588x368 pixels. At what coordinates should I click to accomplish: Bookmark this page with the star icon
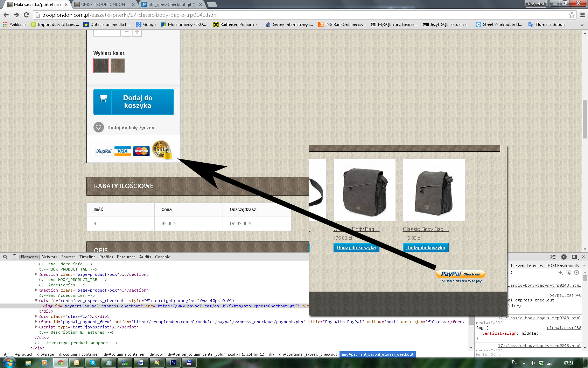click(x=572, y=15)
